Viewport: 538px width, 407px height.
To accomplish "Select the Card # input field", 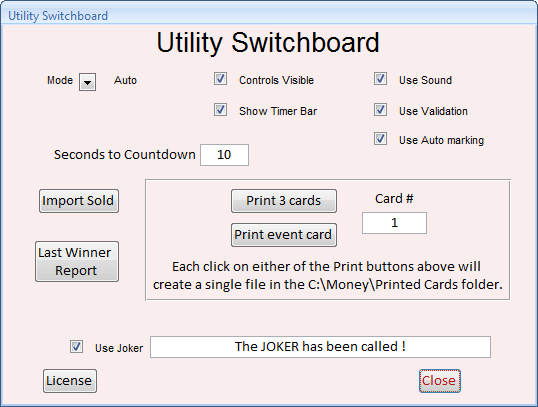I will (x=394, y=223).
